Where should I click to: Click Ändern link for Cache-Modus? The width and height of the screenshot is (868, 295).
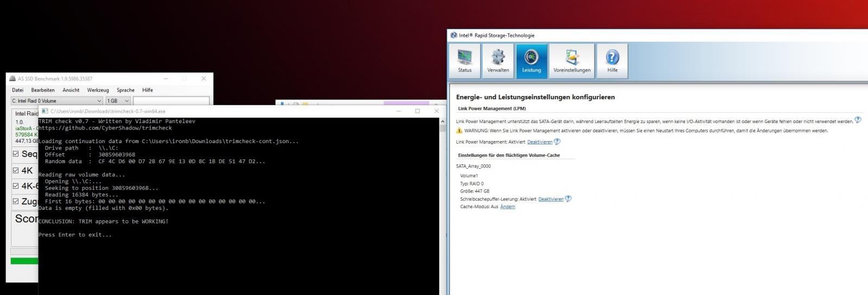tap(508, 207)
